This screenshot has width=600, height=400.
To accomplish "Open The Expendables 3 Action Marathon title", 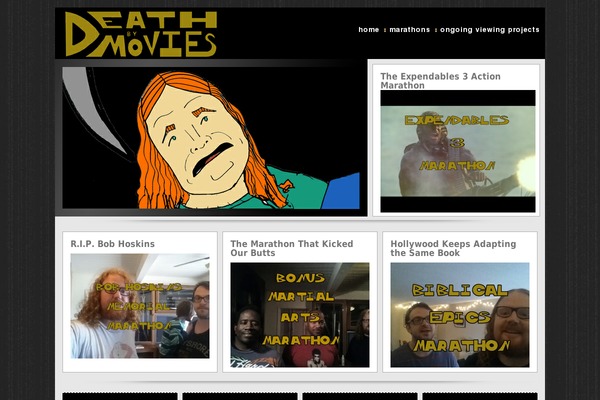I will tap(440, 81).
